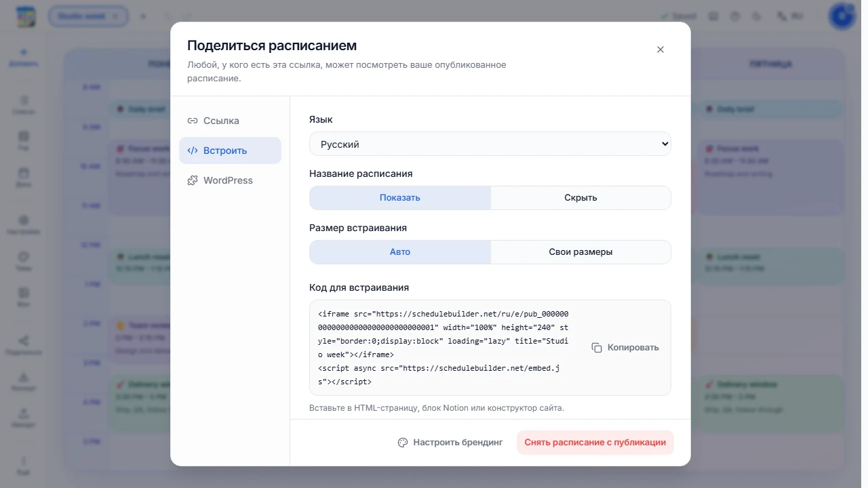This screenshot has height=488, width=868.
Task: Click the palette icon by Настроить брендинг
Action: tap(403, 443)
